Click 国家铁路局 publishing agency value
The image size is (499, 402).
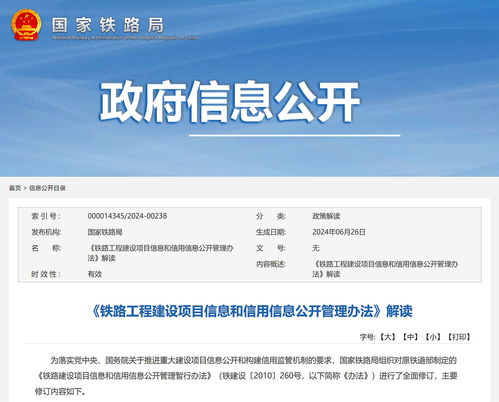(105, 232)
